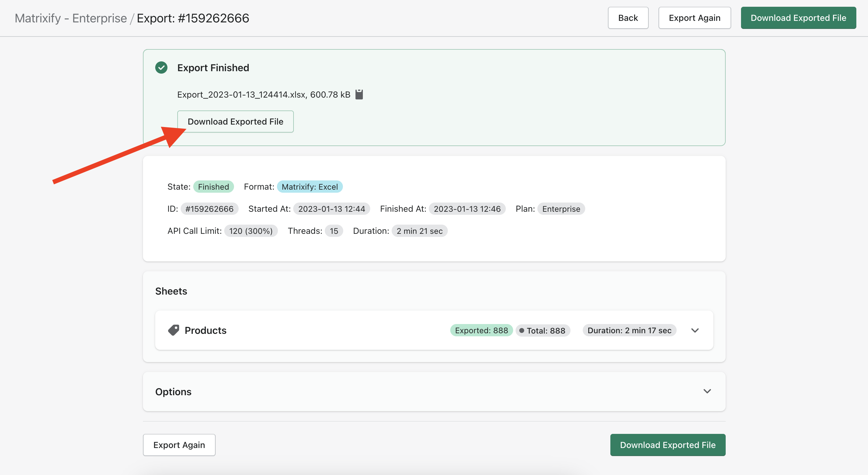Select the Finished state badge
The width and height of the screenshot is (868, 475).
pyautogui.click(x=214, y=187)
